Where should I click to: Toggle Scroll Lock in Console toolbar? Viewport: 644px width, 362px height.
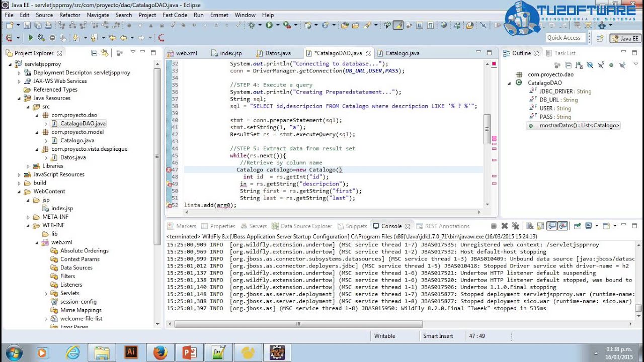[541, 226]
